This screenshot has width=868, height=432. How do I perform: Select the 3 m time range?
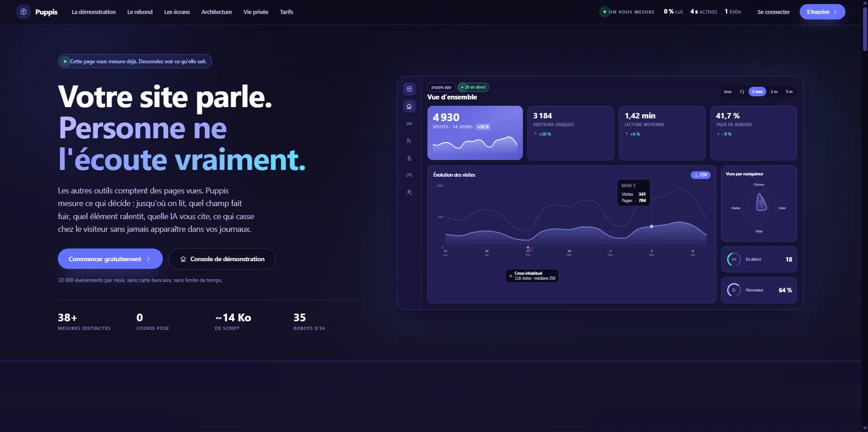coord(789,92)
